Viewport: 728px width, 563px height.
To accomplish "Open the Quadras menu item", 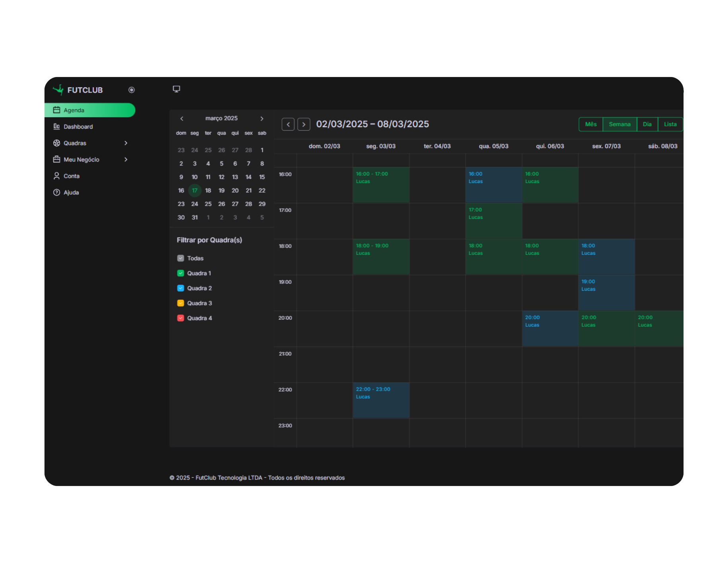I will click(90, 143).
